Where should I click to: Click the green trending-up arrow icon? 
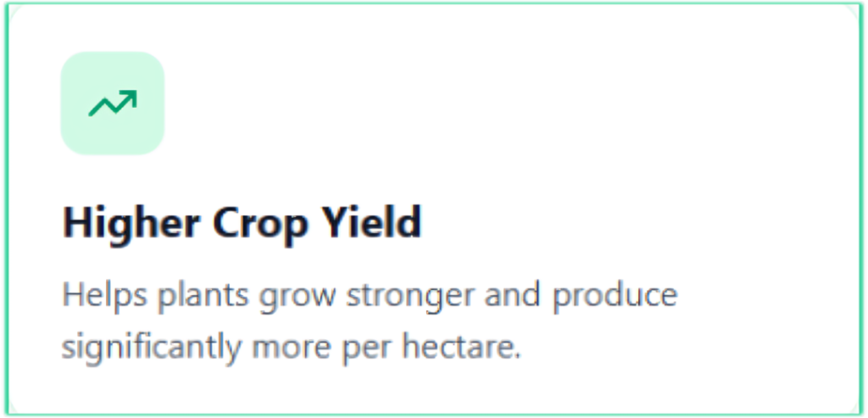click(x=112, y=104)
